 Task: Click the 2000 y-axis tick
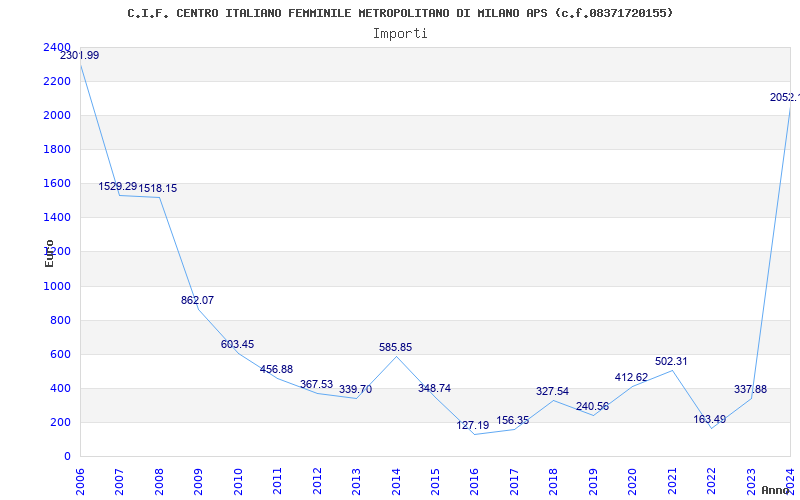[x=57, y=115]
